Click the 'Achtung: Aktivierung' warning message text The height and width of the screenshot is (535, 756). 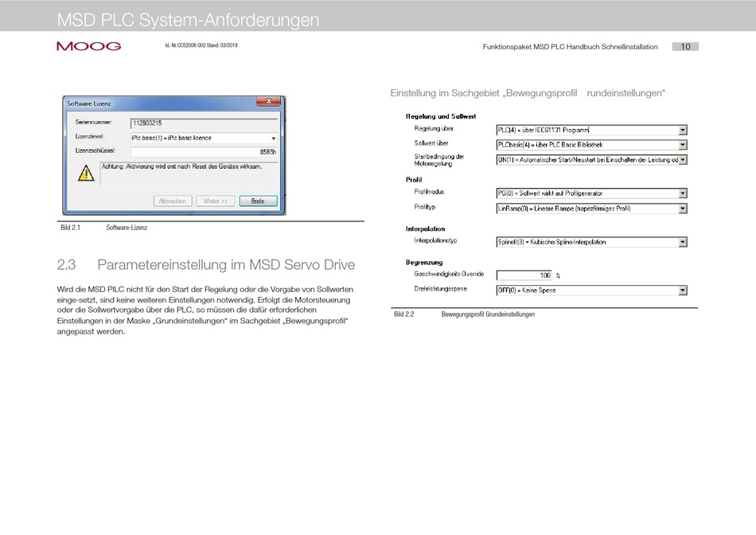pyautogui.click(x=181, y=166)
